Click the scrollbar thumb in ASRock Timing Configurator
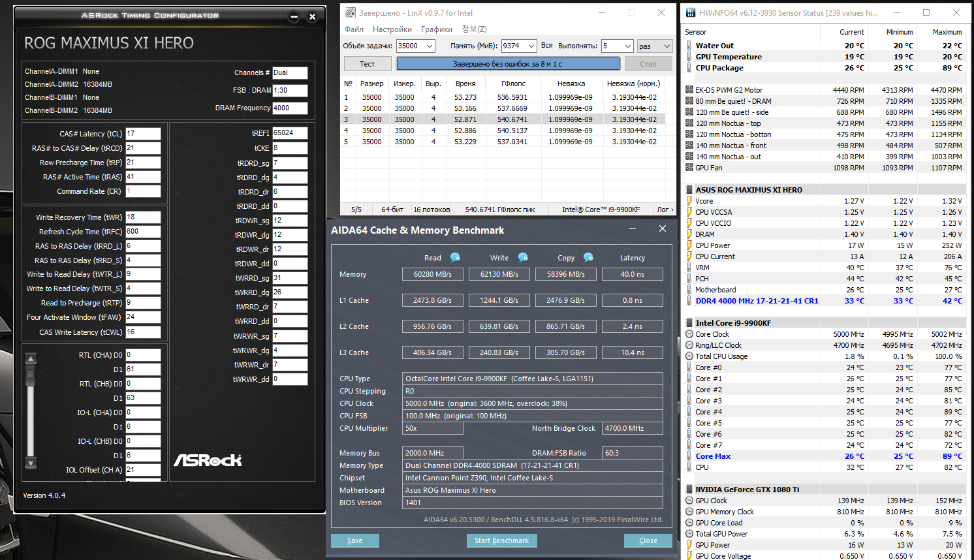Viewport: 974px width, 560px height. pyautogui.click(x=30, y=375)
